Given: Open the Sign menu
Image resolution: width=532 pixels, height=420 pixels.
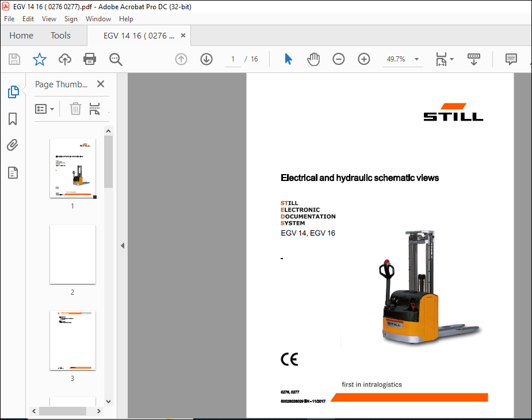Looking at the screenshot, I should (x=71, y=19).
